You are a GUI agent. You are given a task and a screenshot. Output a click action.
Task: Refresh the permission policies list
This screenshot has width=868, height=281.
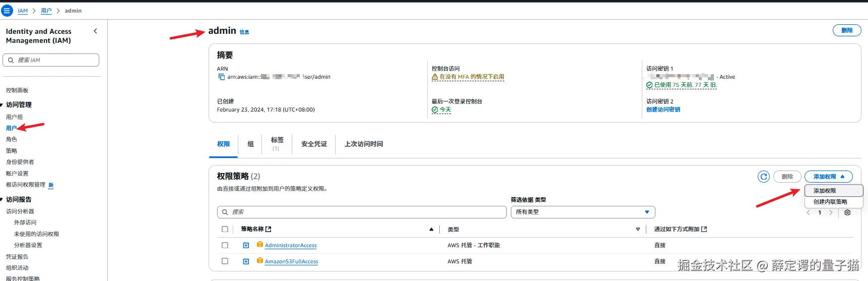(x=764, y=177)
